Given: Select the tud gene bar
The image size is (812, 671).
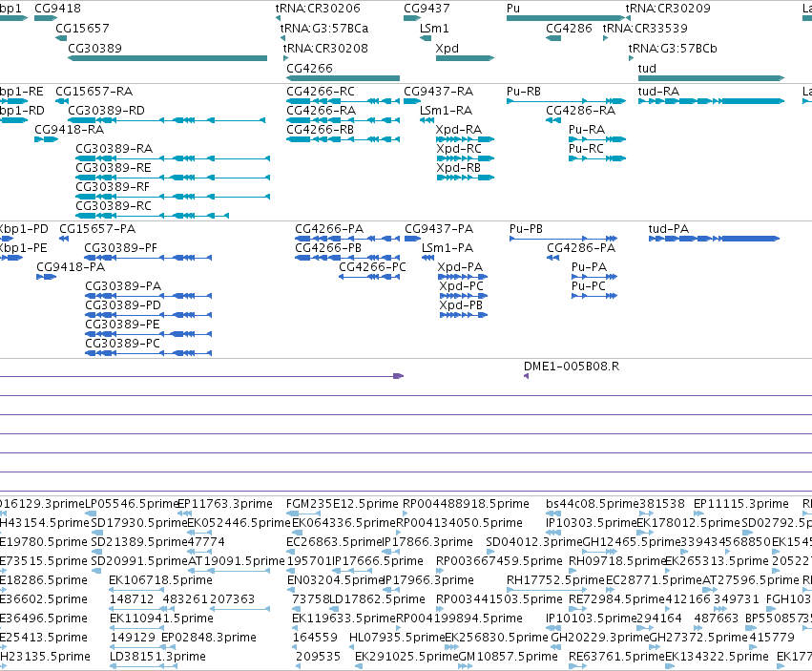Looking at the screenshot, I should [x=711, y=78].
